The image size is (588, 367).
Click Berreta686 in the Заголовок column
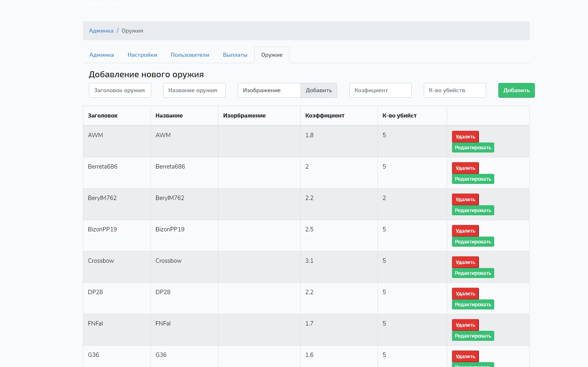coord(103,167)
